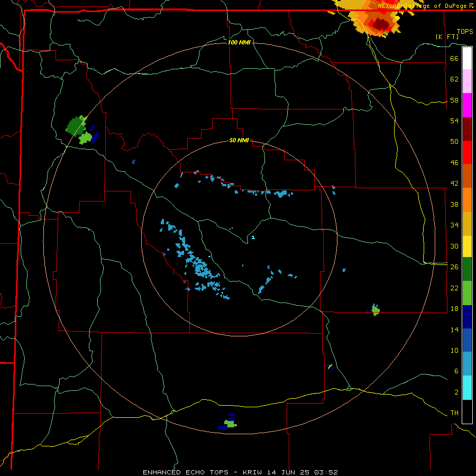
Task: Click the black TH legend swatch
Action: [467, 411]
